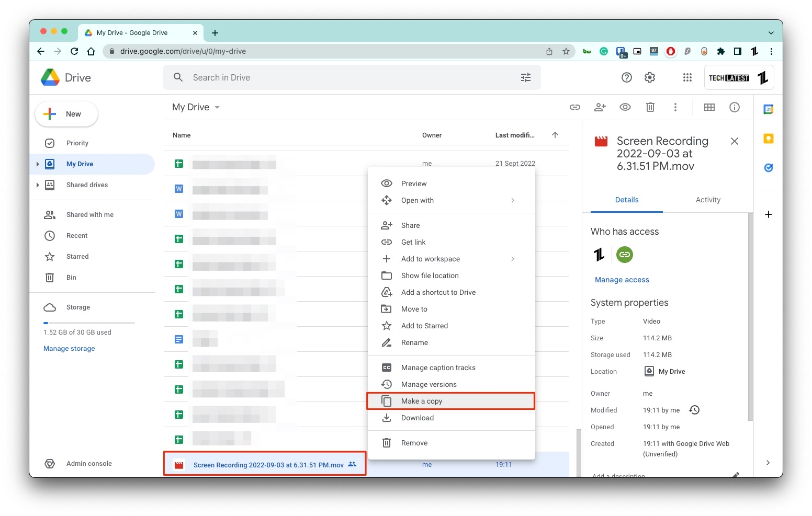Switch to grid view layout icon

coord(709,107)
